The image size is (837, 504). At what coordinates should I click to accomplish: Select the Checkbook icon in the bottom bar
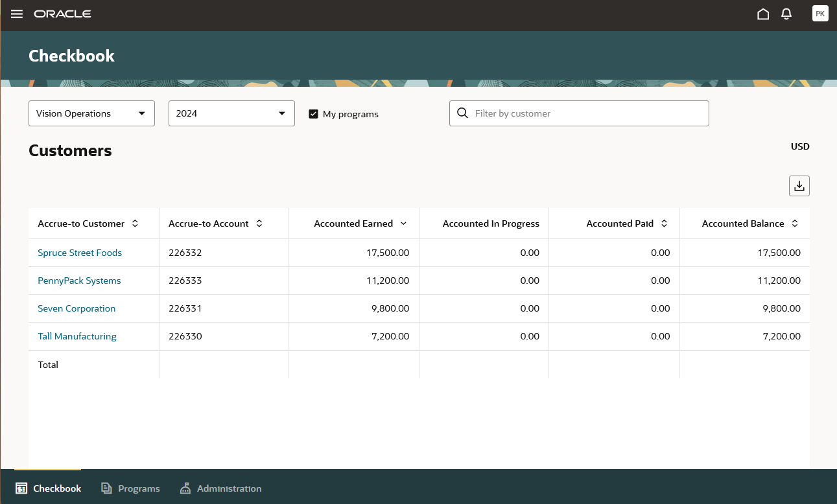(x=22, y=488)
